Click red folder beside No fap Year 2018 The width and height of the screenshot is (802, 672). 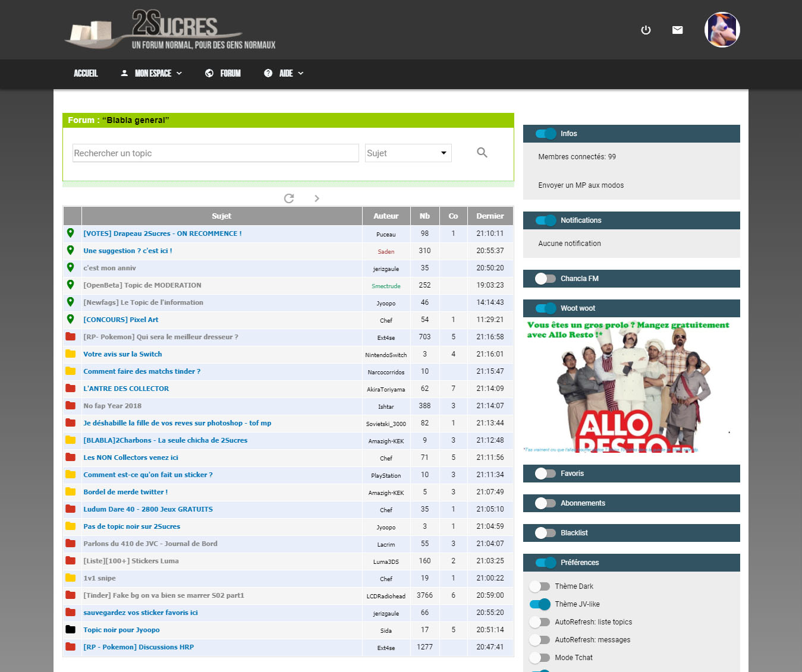click(70, 405)
